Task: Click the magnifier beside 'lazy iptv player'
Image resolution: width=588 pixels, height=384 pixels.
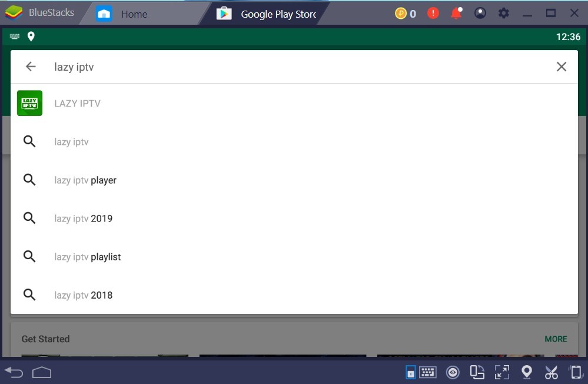Action: (29, 180)
